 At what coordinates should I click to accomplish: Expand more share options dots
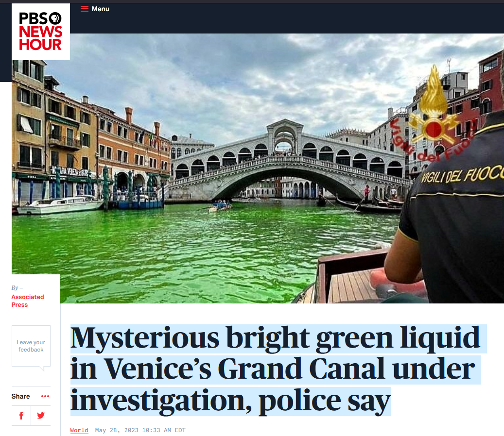click(45, 396)
